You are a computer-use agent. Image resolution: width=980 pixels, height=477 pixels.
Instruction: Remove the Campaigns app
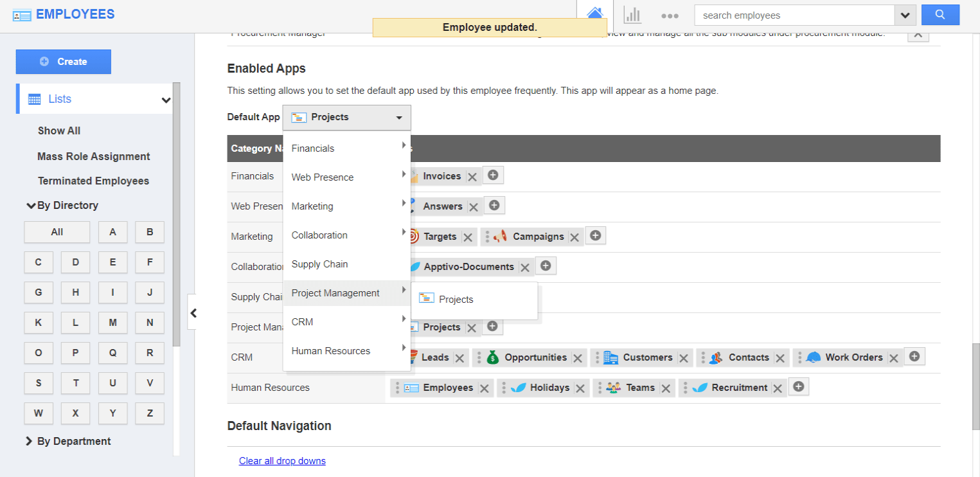click(x=575, y=237)
